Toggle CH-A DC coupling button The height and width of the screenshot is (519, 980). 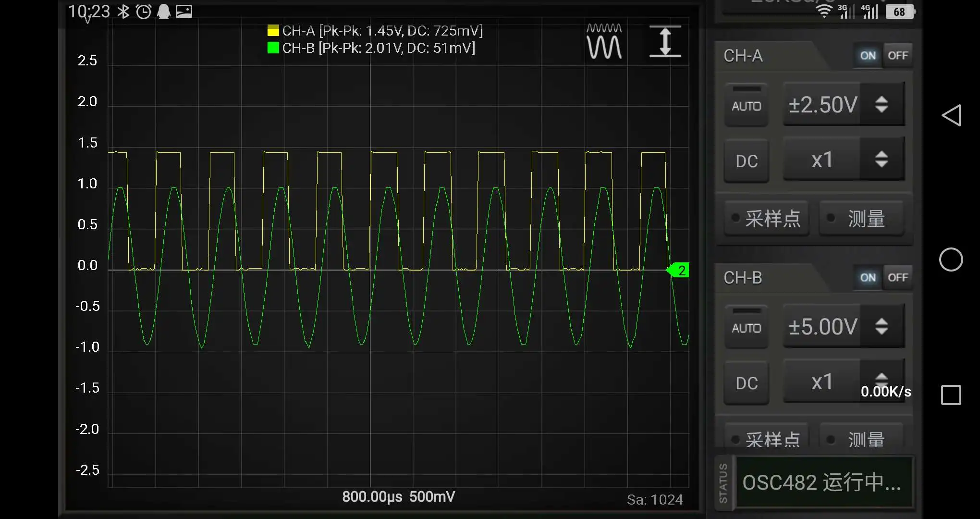click(x=747, y=161)
